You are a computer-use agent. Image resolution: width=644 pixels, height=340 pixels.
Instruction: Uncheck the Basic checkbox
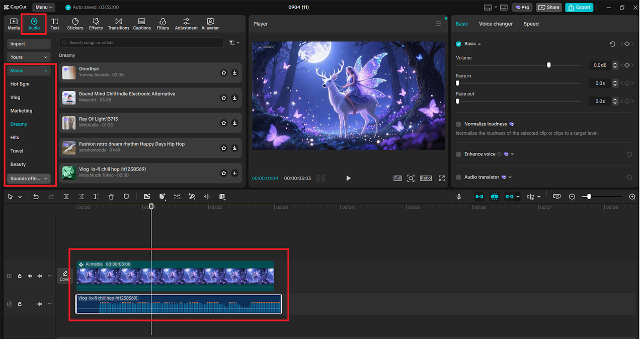(x=458, y=44)
